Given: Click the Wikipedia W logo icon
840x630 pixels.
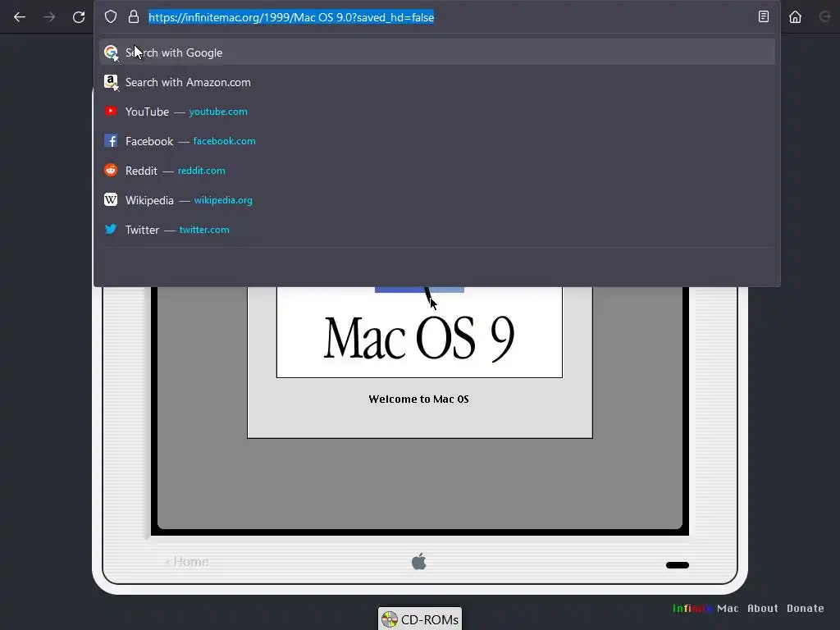Looking at the screenshot, I should (111, 200).
